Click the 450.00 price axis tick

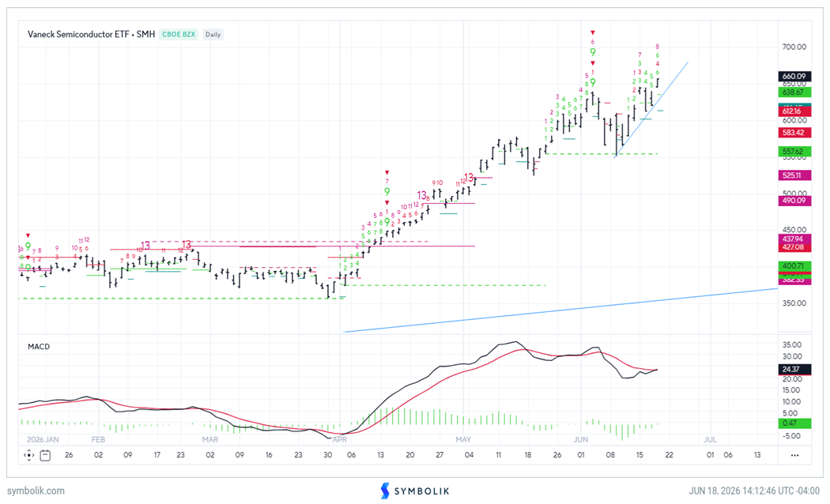click(794, 230)
